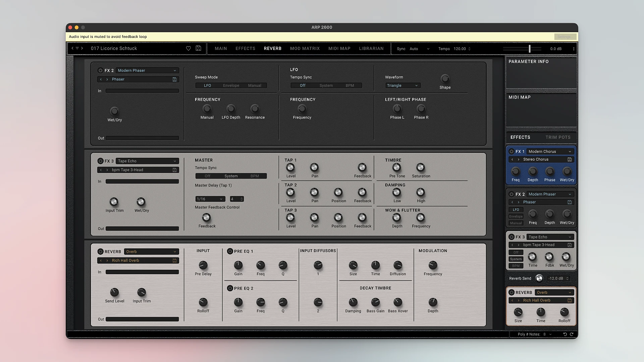Toggle the PRE EQ 1 power button
Screen dimensions: 644x362
point(230,251)
